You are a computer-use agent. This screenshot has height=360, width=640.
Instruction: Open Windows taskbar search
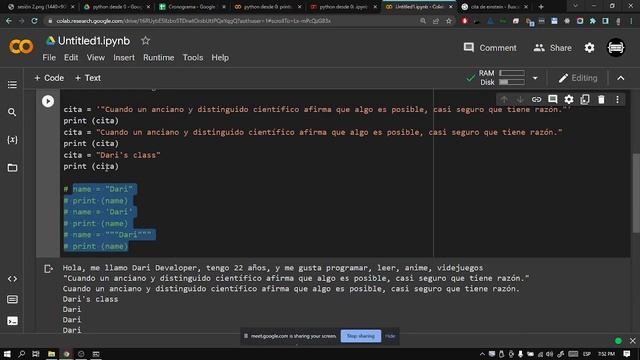(21, 354)
